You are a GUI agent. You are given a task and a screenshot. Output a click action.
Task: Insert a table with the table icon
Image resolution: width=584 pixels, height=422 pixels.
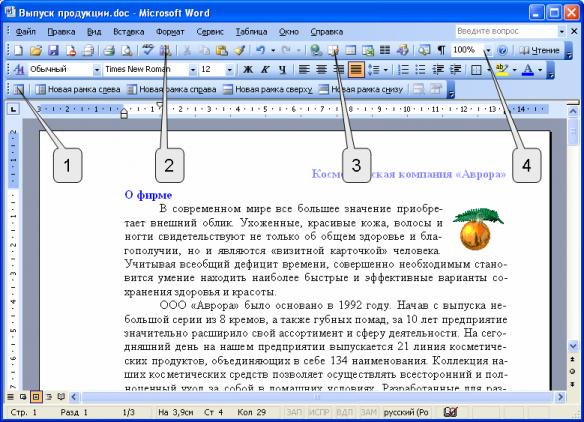[x=350, y=50]
